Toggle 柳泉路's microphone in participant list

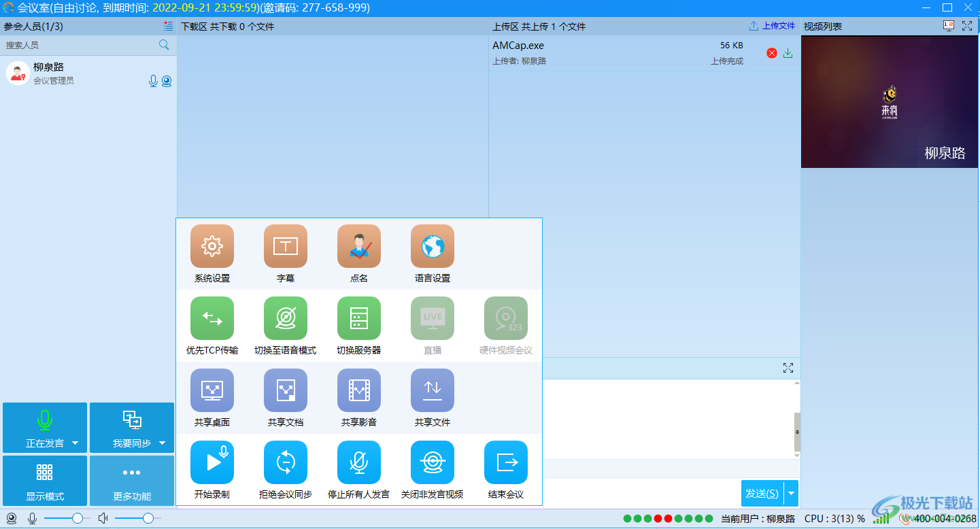coord(153,80)
